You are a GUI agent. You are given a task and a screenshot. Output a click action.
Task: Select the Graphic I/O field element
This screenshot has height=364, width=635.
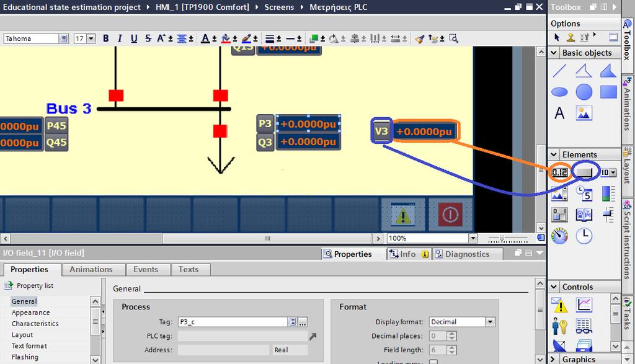pos(559,194)
